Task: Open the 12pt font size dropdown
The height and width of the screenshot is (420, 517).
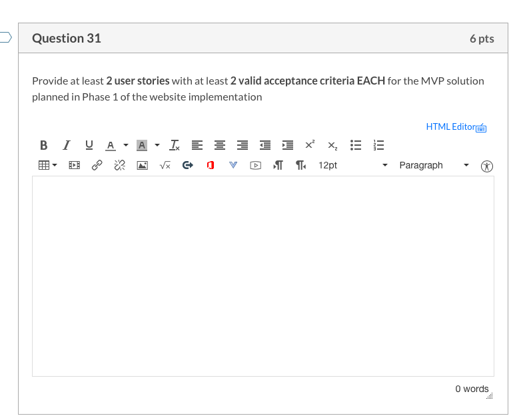Action: pyautogui.click(x=353, y=165)
